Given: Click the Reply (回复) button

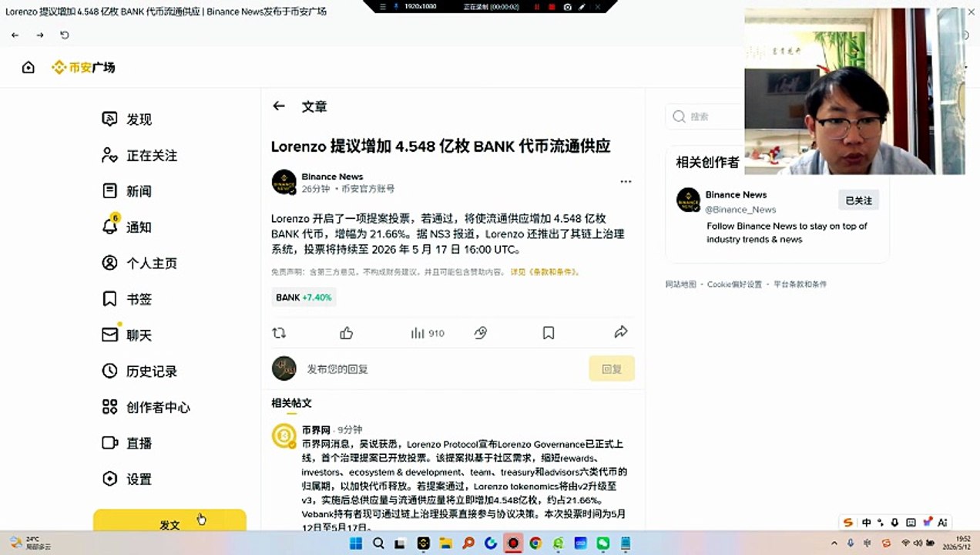Looking at the screenshot, I should (x=612, y=368).
